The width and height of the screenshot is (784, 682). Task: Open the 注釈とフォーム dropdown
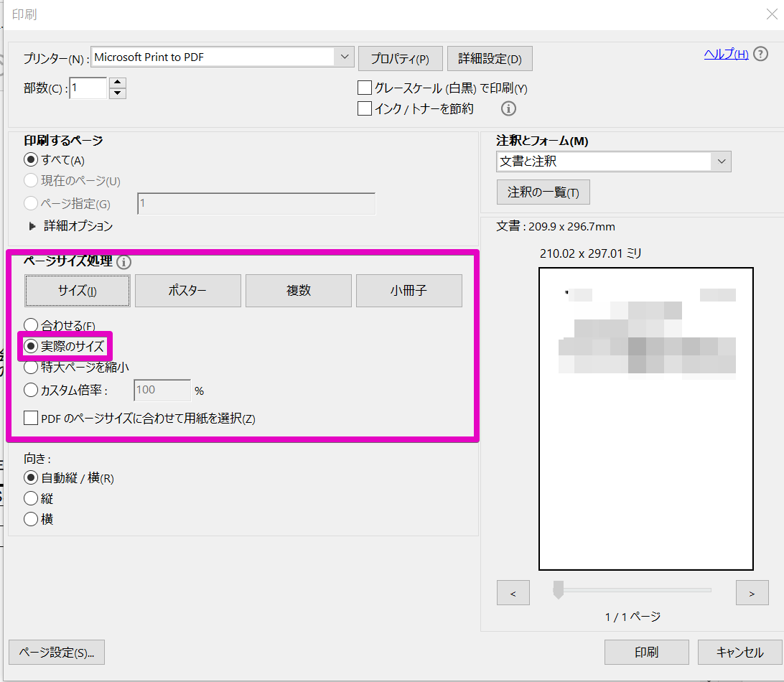click(x=721, y=162)
